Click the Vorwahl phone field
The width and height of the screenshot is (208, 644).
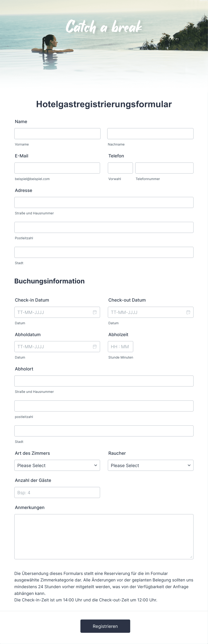pyautogui.click(x=120, y=168)
